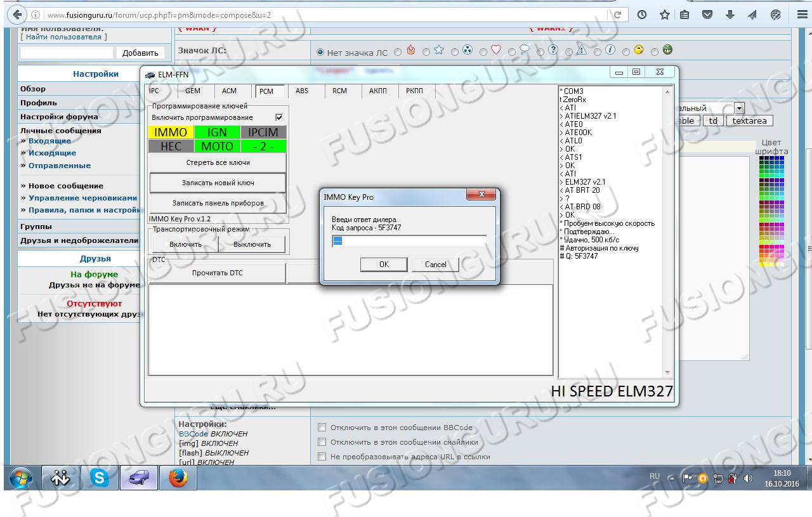Click the dealer response input field
The width and height of the screenshot is (812, 517).
tap(409, 241)
